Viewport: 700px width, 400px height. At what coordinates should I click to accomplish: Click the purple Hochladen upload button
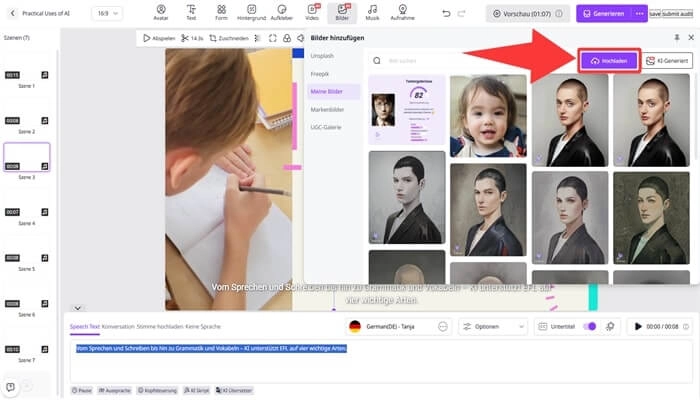tap(608, 60)
